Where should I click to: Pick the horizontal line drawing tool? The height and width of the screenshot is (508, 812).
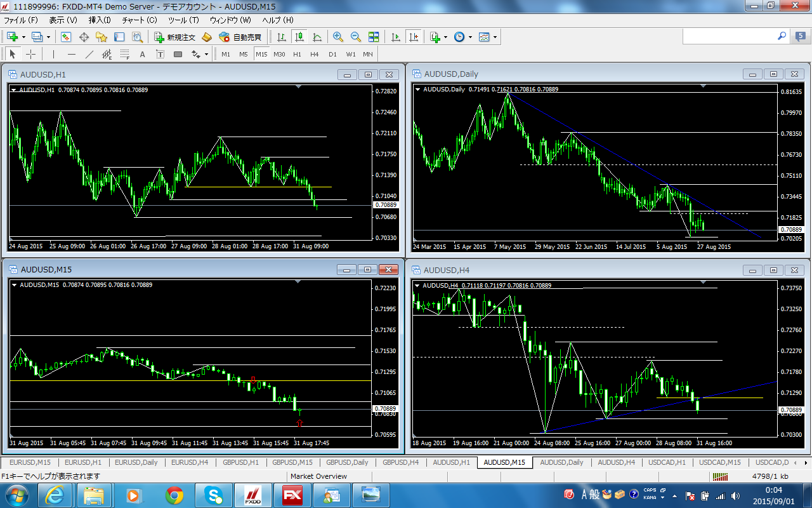point(72,55)
